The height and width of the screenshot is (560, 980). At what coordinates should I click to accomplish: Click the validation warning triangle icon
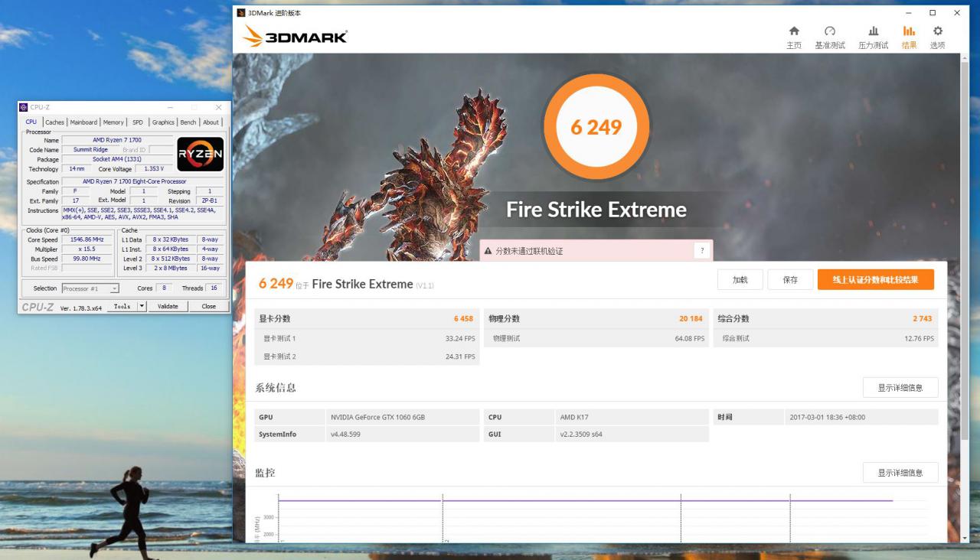[488, 251]
